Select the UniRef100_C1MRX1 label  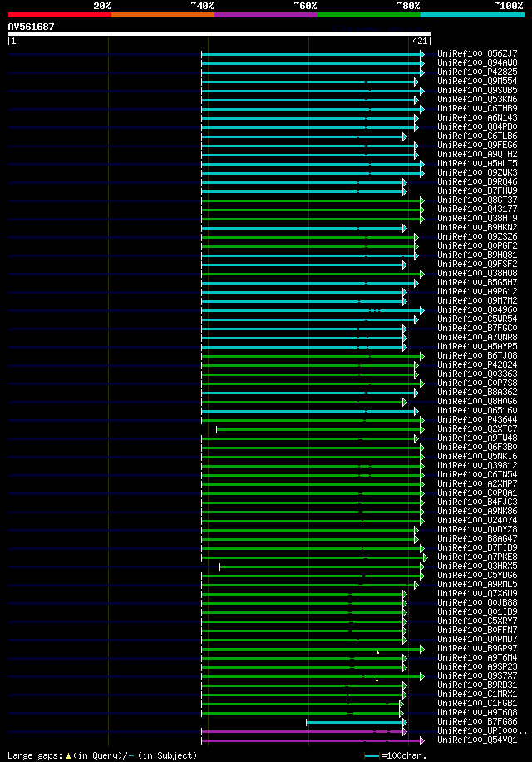[x=477, y=695]
